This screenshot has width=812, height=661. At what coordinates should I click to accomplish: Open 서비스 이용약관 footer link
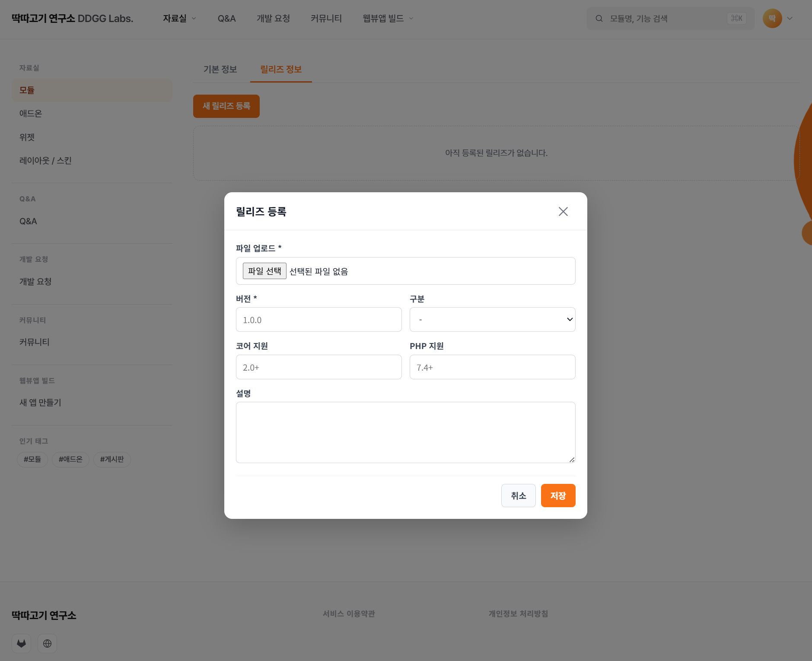click(349, 614)
